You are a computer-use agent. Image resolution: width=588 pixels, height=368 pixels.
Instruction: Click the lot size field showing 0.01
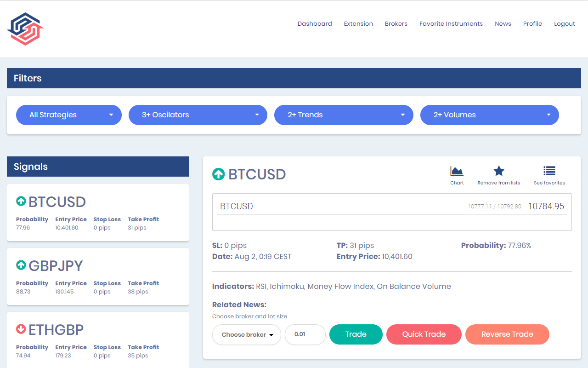tap(305, 334)
